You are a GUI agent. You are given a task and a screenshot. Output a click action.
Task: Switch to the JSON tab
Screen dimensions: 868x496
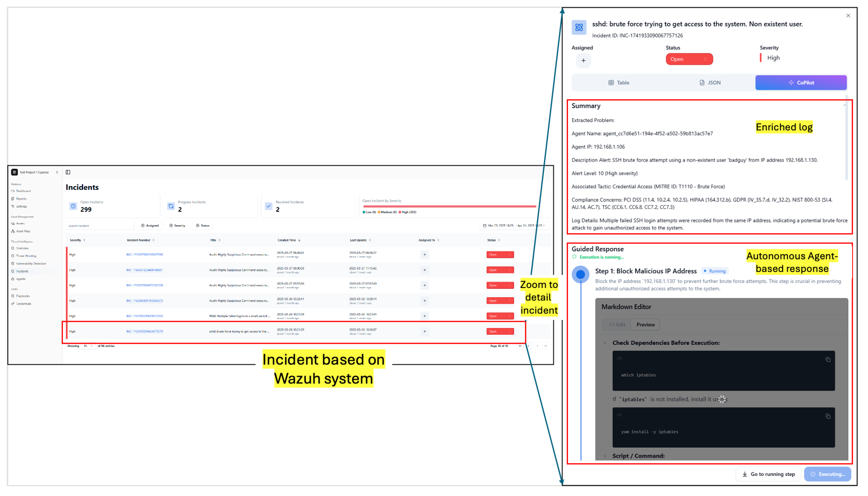coord(710,83)
